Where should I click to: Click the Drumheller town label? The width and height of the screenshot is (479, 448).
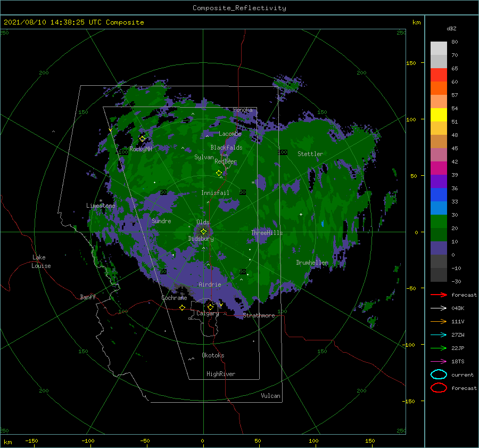pos(312,263)
